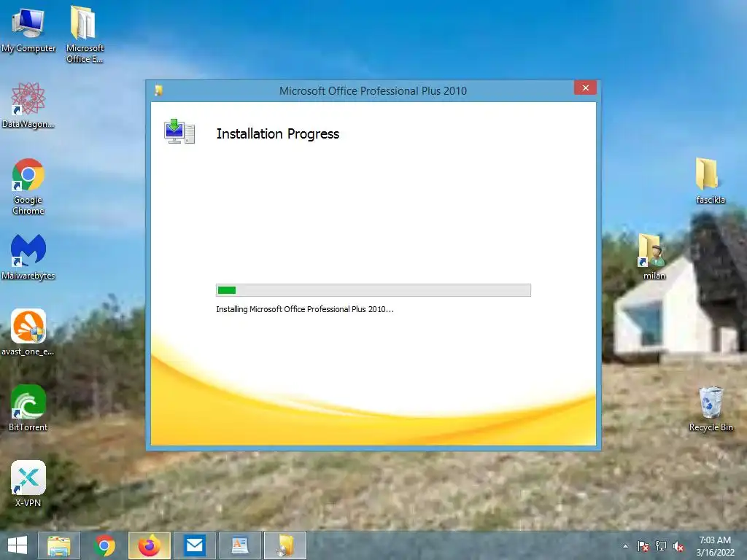This screenshot has width=747, height=560.
Task: Click the 'Microsoft Office Professional Plus 2010' title bar
Action: coord(373,90)
